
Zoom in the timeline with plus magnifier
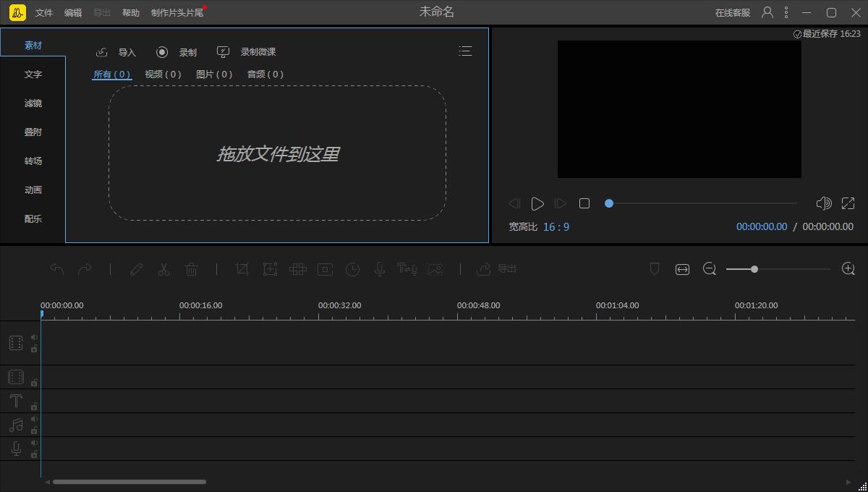pos(848,269)
